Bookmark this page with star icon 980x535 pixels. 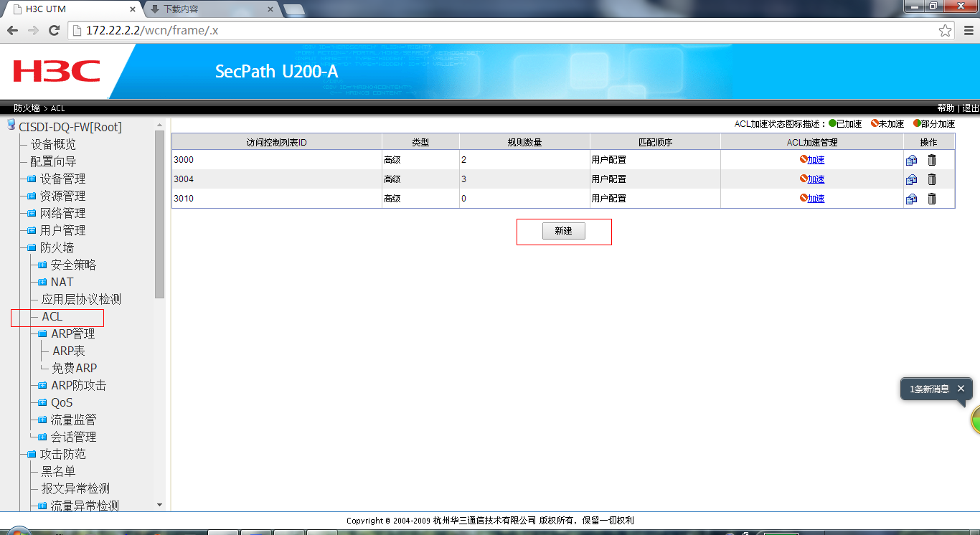pos(946,30)
